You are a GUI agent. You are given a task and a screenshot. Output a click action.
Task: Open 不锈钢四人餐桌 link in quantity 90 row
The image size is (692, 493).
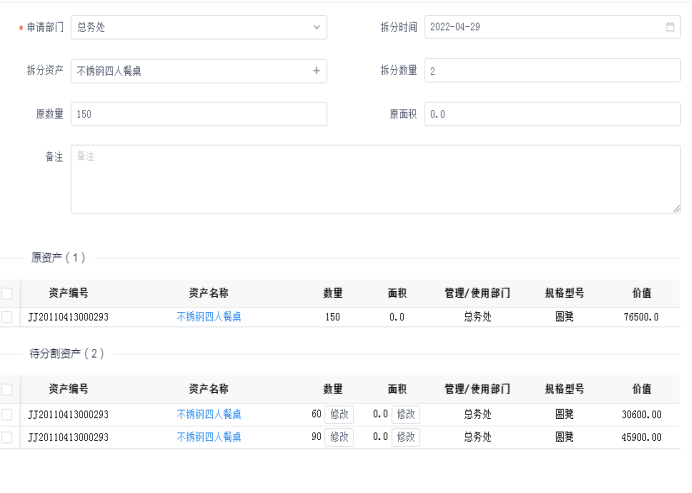coord(209,437)
